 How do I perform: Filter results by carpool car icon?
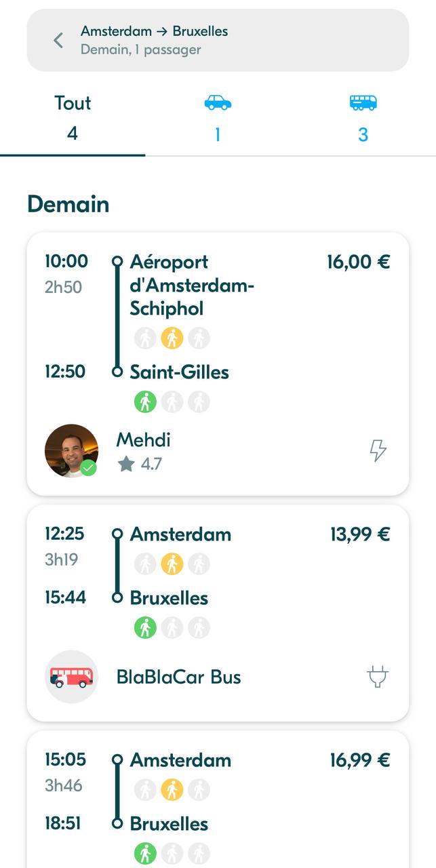point(218,103)
